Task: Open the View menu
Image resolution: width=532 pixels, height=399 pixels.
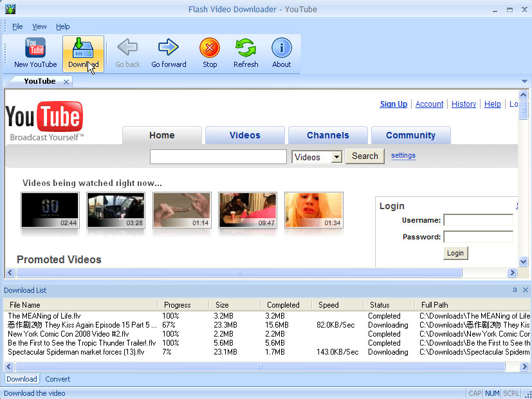Action: (39, 26)
